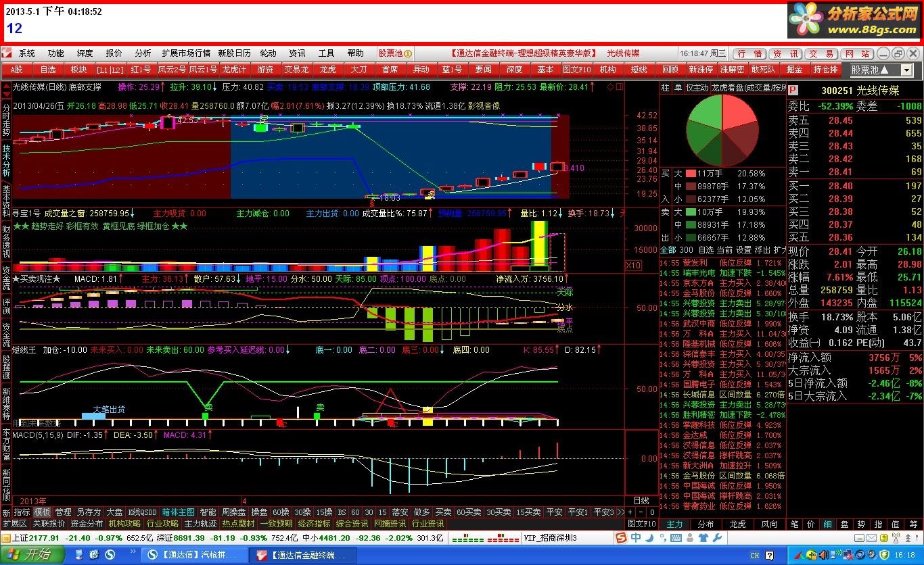924x565 pixels.
Task: Open the 分析 menu
Action: (x=143, y=53)
